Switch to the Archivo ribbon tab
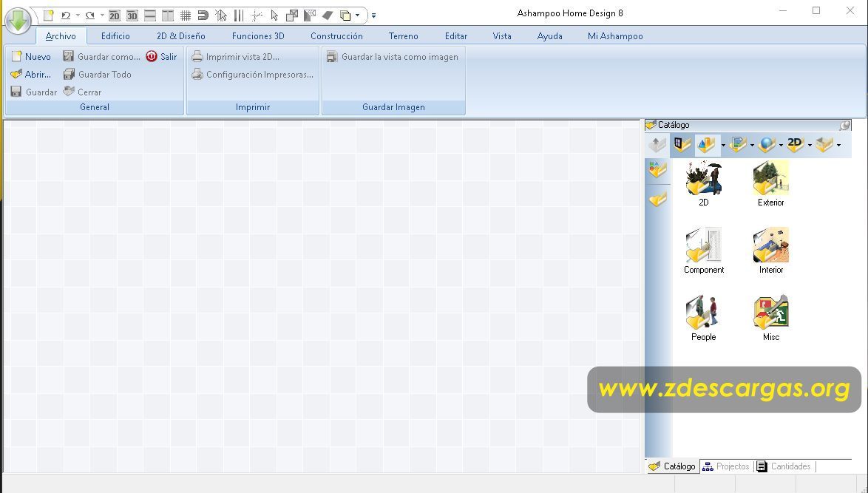This screenshot has width=868, height=493. coord(61,36)
